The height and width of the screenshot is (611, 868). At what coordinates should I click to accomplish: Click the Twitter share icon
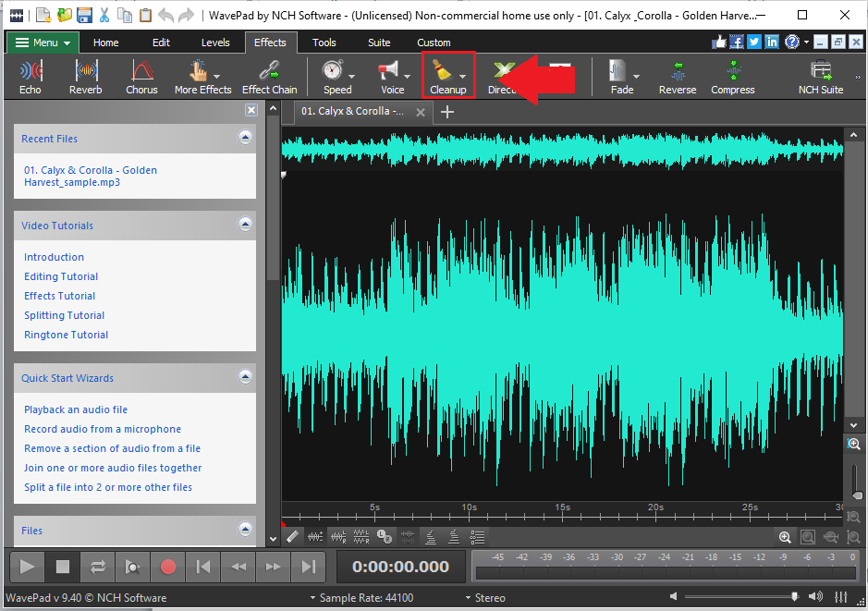point(754,42)
